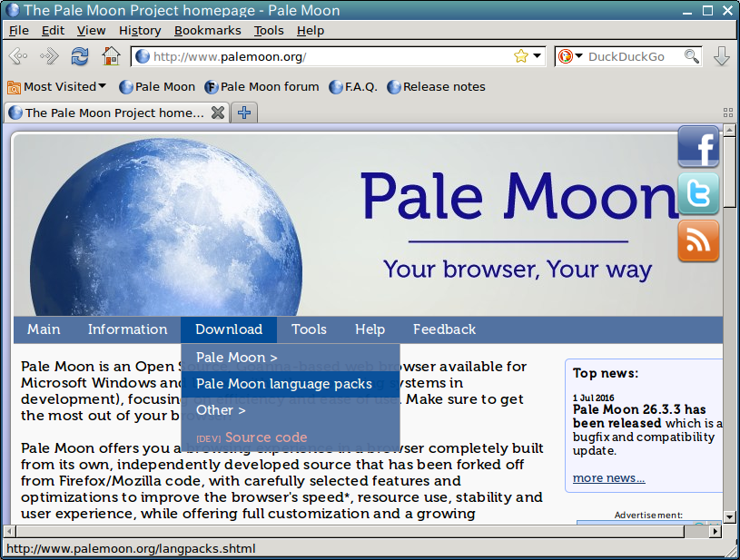The height and width of the screenshot is (560, 740).
Task: Click the Feedback navigation item
Action: [x=444, y=329]
